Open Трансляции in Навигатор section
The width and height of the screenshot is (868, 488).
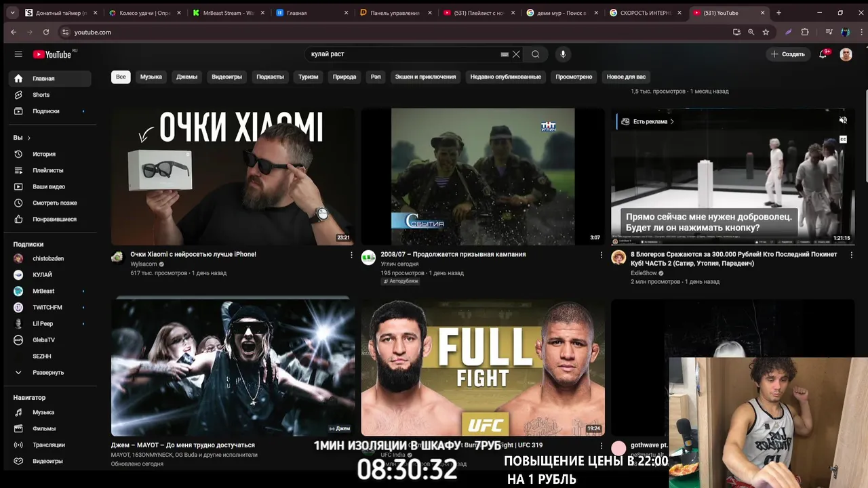50,445
